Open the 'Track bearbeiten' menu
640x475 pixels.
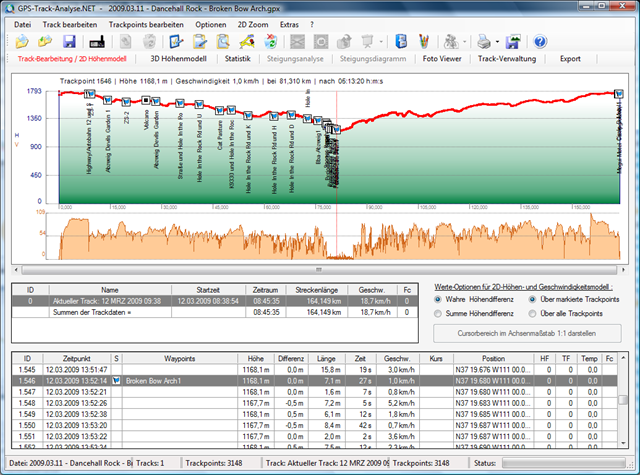[70, 23]
